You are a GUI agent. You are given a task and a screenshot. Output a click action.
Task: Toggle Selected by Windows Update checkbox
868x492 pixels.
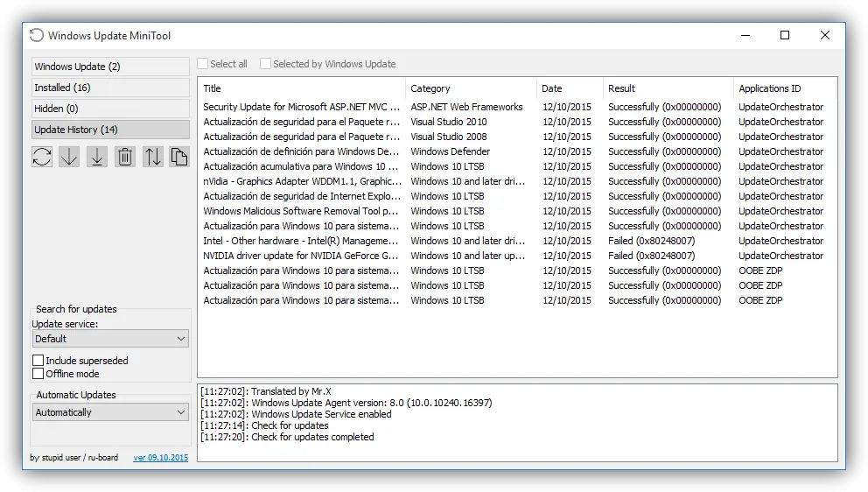pyautogui.click(x=266, y=64)
